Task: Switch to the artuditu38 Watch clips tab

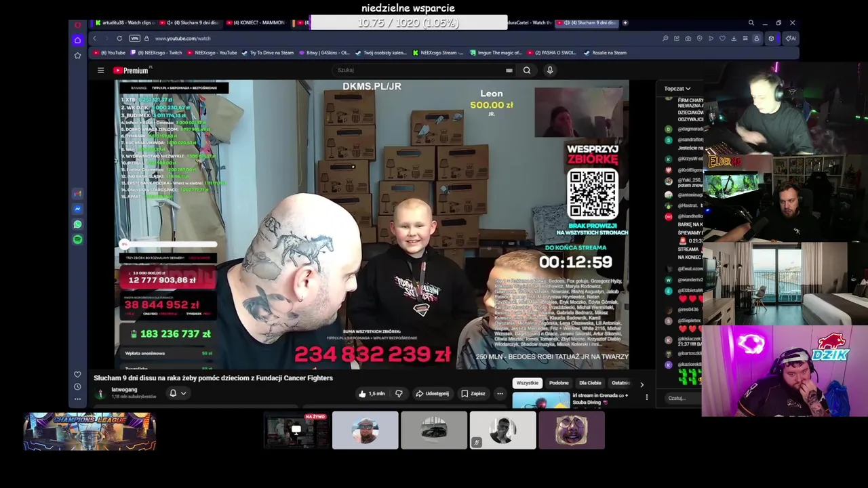Action: tap(125, 23)
